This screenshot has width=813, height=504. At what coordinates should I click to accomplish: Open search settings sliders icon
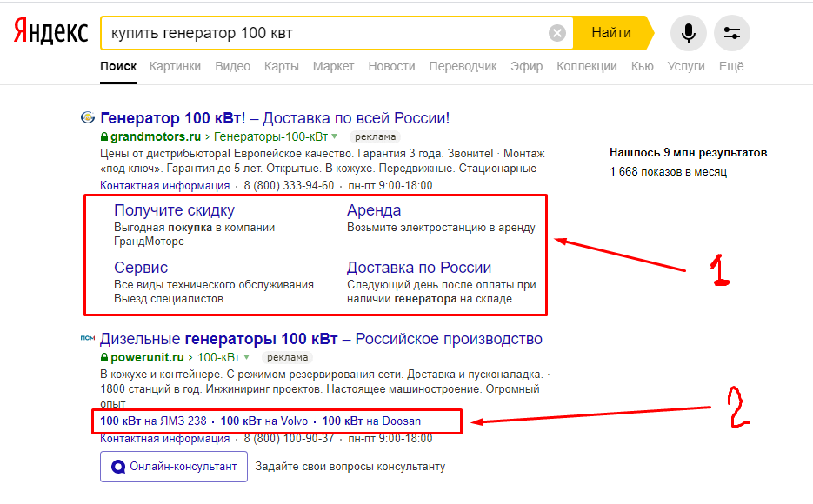(731, 33)
